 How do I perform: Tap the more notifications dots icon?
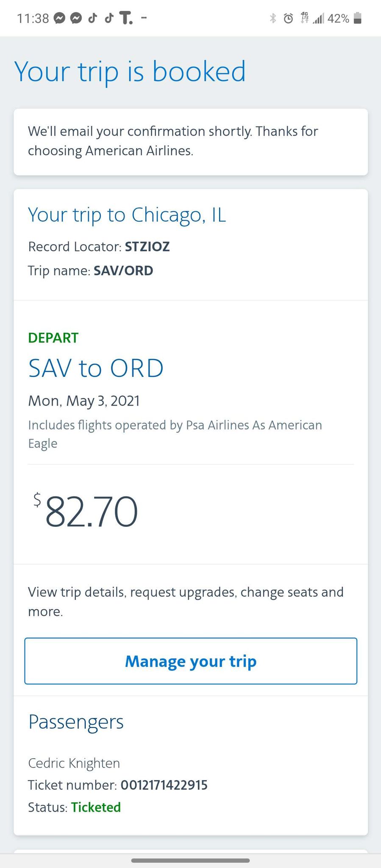click(x=144, y=18)
